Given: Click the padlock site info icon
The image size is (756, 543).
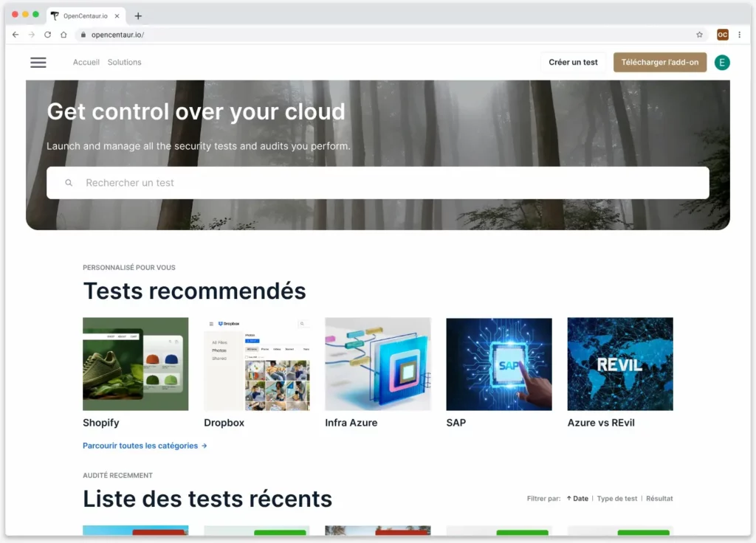Looking at the screenshot, I should 83,35.
